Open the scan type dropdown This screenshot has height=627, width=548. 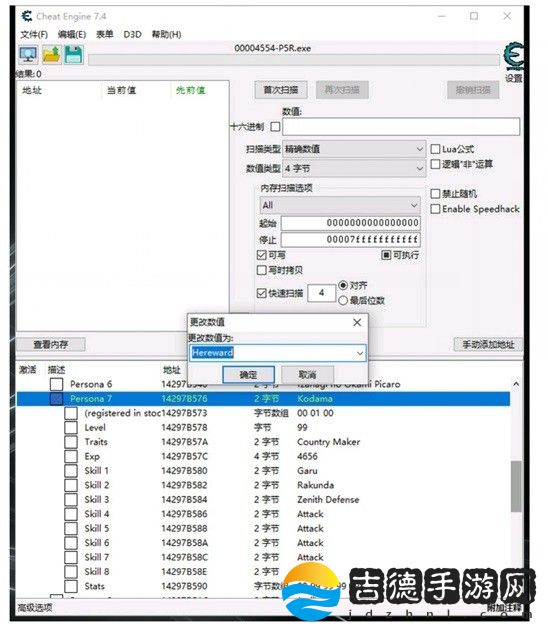tap(354, 149)
